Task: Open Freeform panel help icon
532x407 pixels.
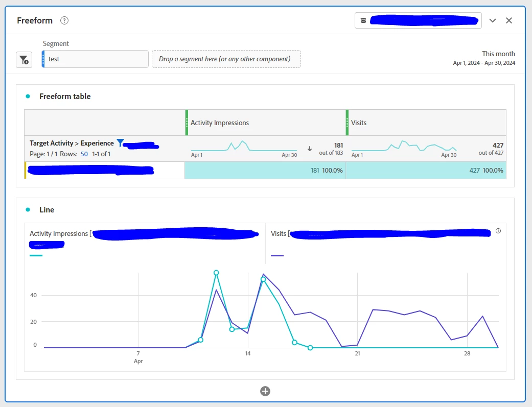Action: point(64,21)
